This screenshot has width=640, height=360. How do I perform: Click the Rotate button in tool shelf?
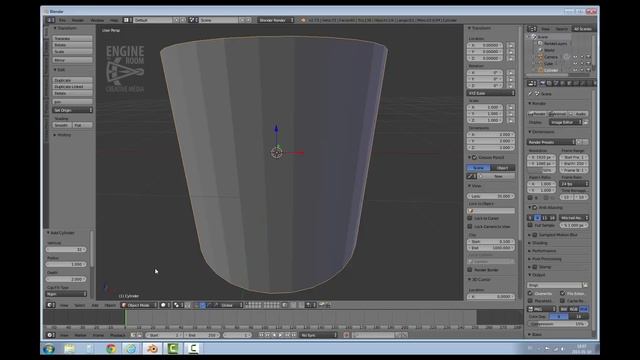click(72, 45)
